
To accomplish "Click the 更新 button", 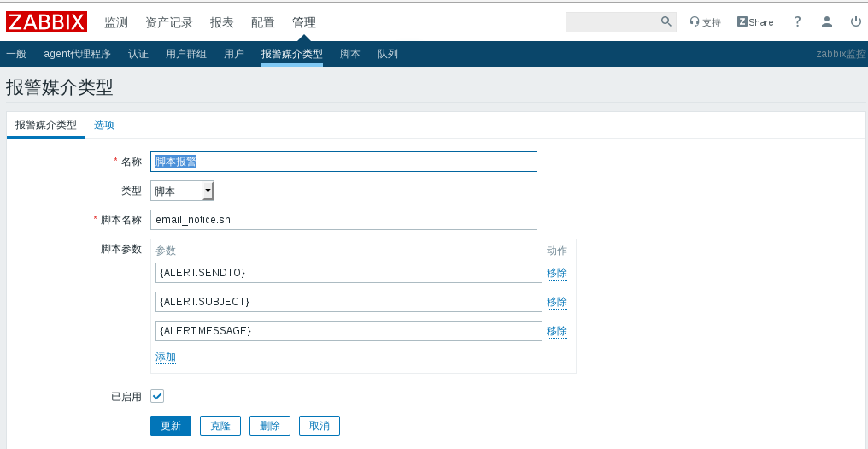I will pyautogui.click(x=171, y=426).
